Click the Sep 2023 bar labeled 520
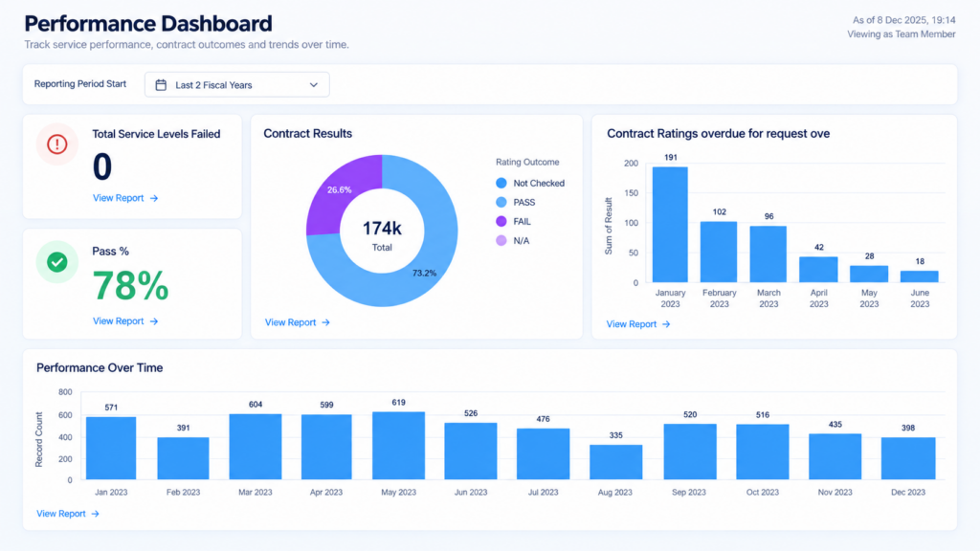Screen dimensions: 980x551 (x=690, y=452)
